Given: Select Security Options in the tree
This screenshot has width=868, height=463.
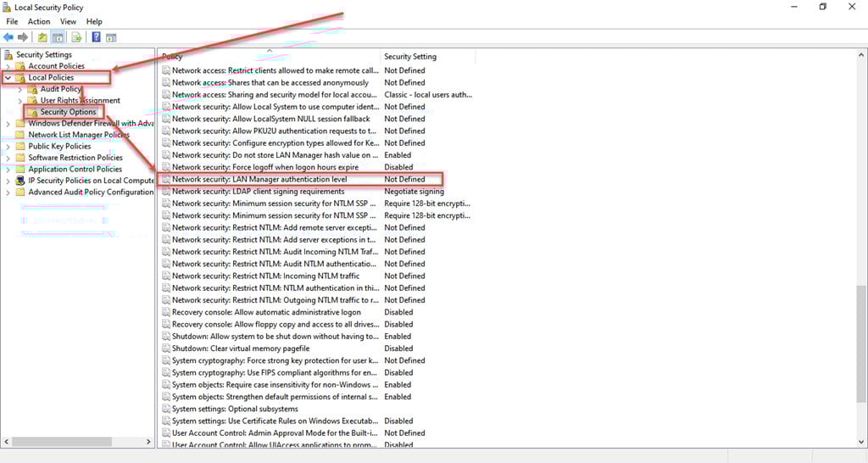Looking at the screenshot, I should (x=68, y=112).
